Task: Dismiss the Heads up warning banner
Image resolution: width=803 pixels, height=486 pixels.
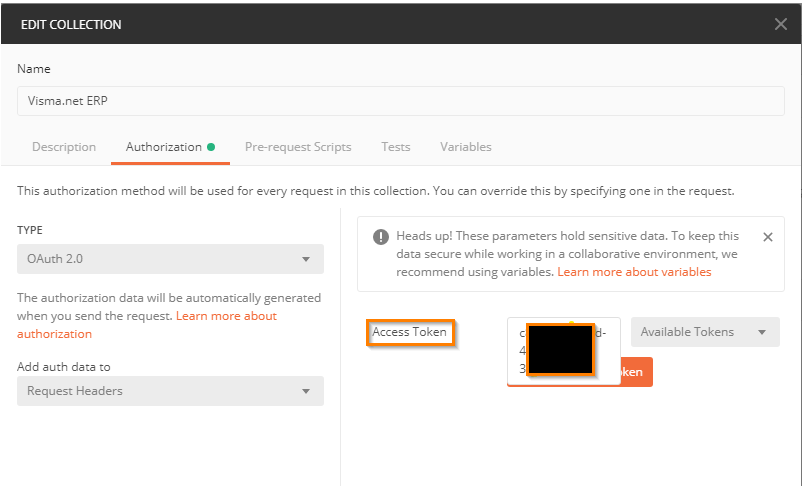Action: point(768,237)
